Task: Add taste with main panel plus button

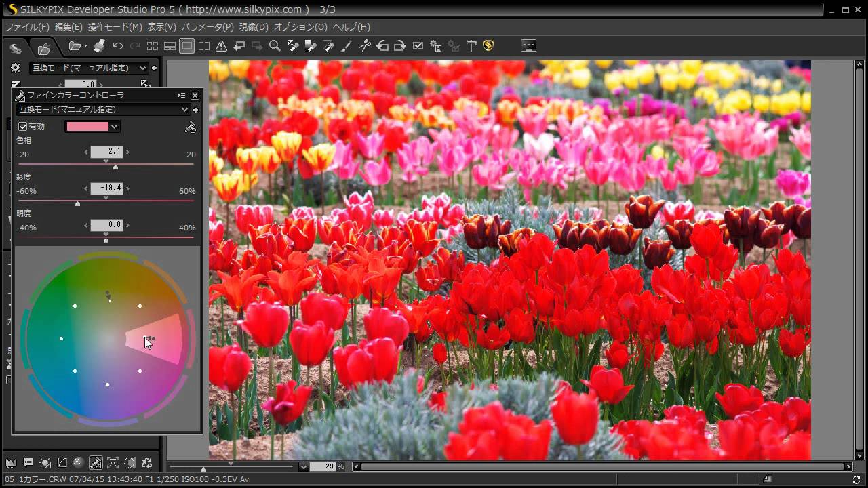Action: pyautogui.click(x=154, y=68)
